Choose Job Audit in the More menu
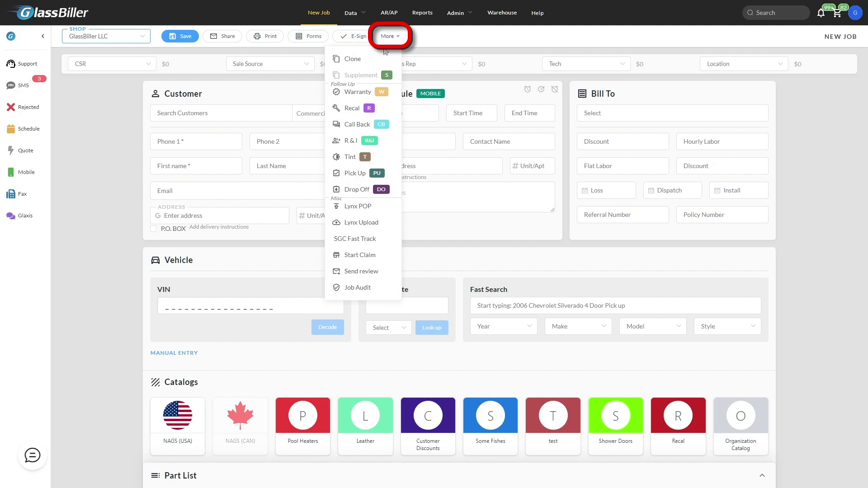This screenshot has height=488, width=868. click(x=357, y=287)
